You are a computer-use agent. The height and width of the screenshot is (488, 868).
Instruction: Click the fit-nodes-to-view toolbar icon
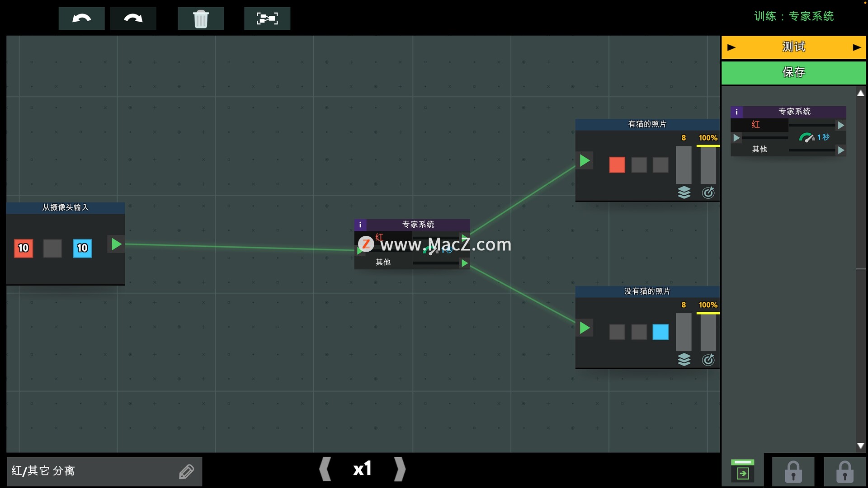click(267, 19)
